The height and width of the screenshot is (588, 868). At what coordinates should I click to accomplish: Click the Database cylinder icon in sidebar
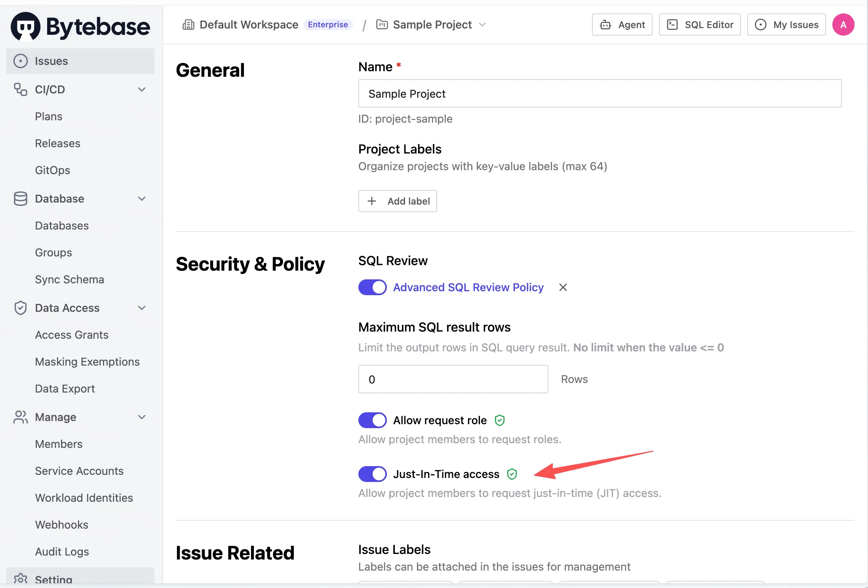pos(21,199)
